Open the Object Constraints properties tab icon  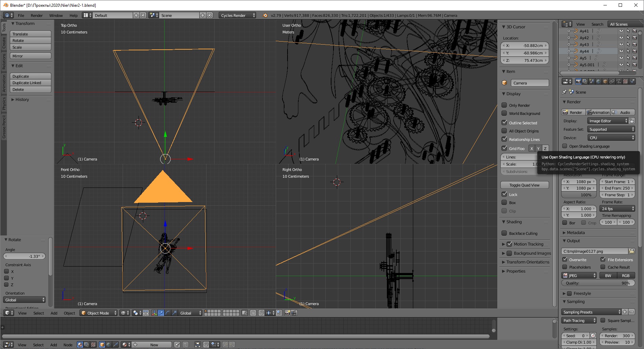[612, 81]
